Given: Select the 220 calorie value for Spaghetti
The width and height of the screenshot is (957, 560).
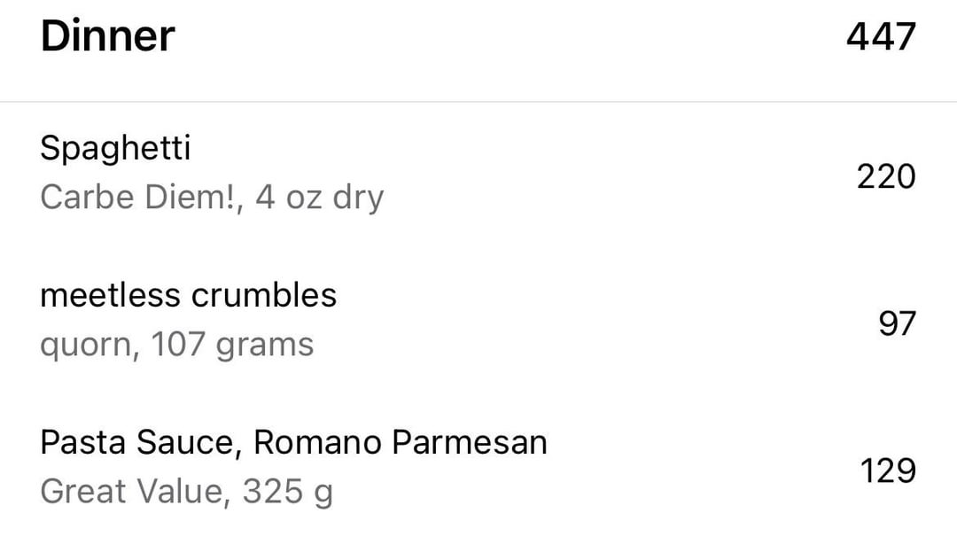Looking at the screenshot, I should (x=885, y=177).
